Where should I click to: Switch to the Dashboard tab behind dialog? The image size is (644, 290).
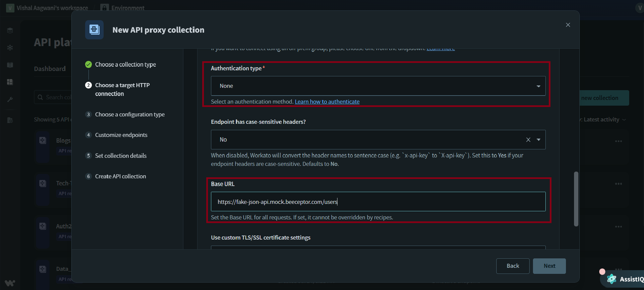coord(50,69)
